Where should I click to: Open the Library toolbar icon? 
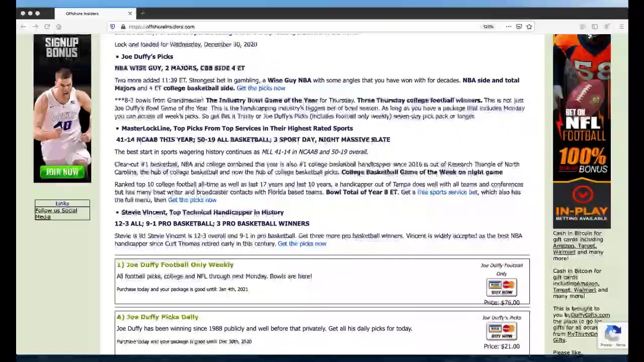(x=583, y=27)
